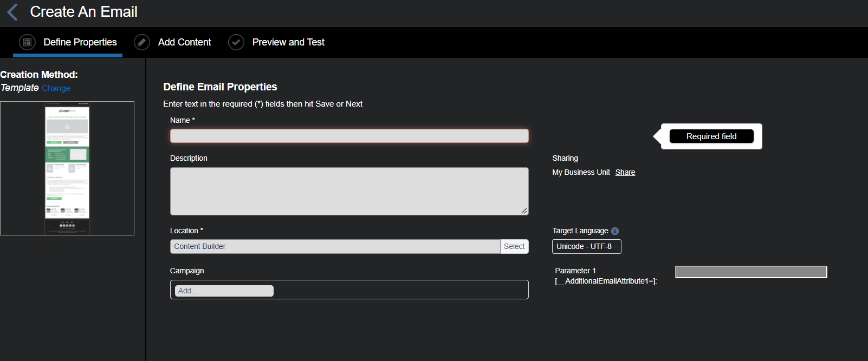Click the Preview and Test checkmark icon
868x361 pixels.
tap(236, 42)
